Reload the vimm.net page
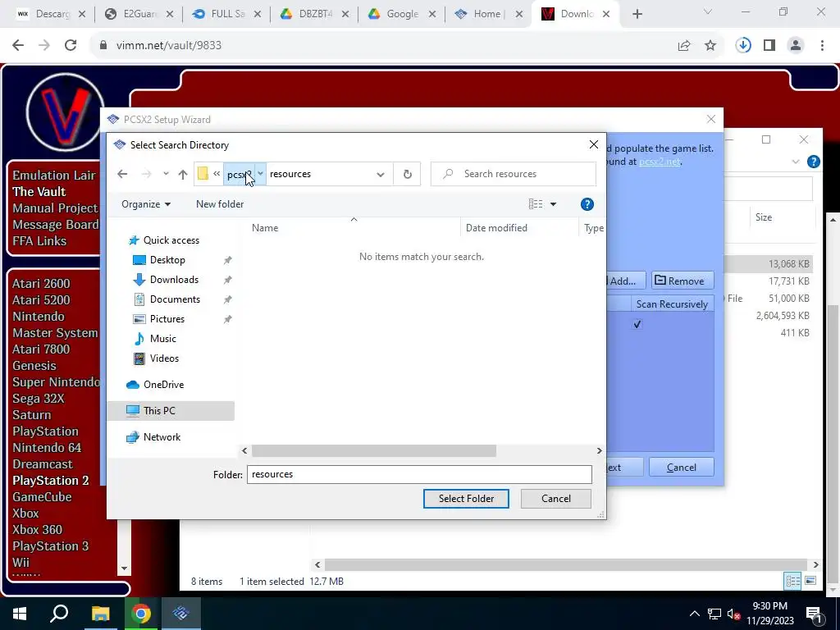 71,46
